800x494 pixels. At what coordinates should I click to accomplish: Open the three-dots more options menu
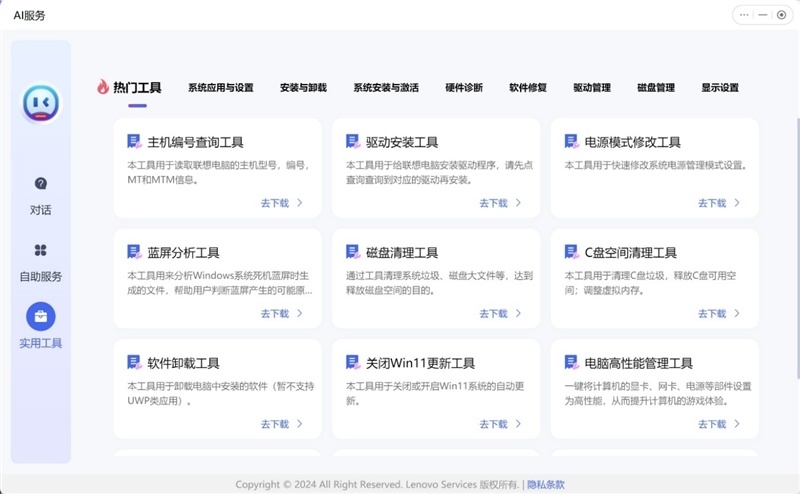pyautogui.click(x=745, y=15)
